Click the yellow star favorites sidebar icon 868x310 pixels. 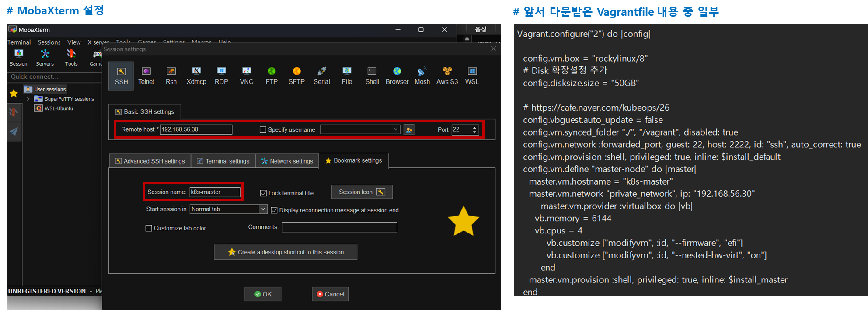point(14,93)
